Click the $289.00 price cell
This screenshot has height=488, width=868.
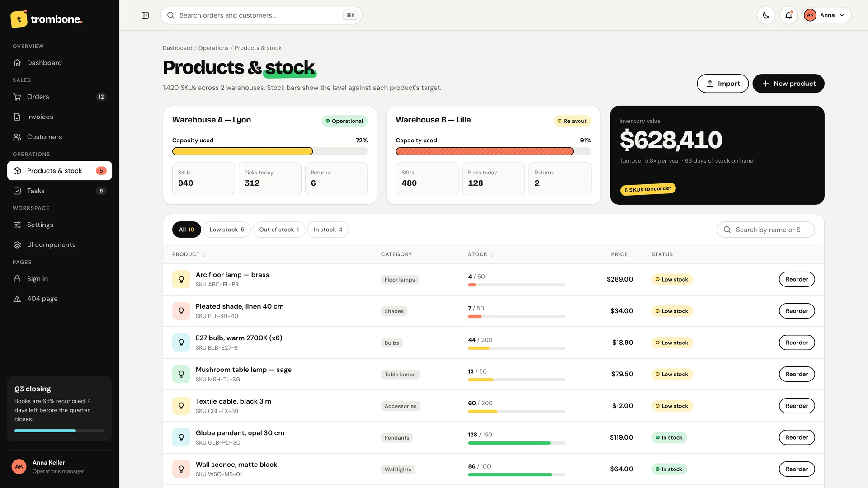[x=620, y=279]
